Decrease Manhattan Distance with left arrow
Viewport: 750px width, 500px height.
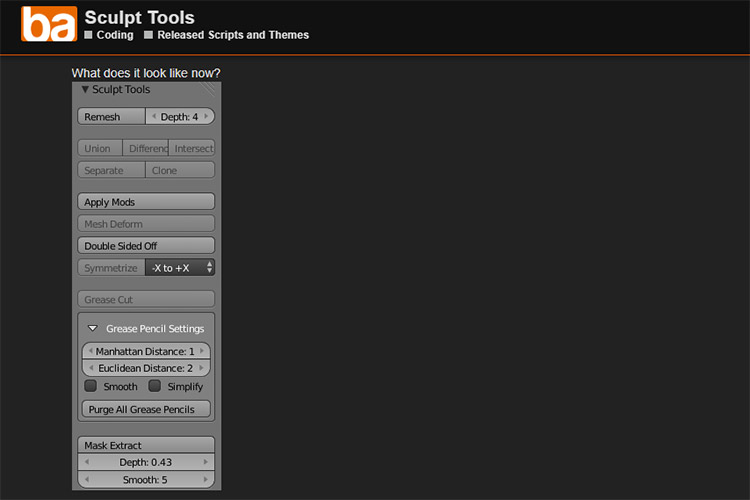point(89,352)
